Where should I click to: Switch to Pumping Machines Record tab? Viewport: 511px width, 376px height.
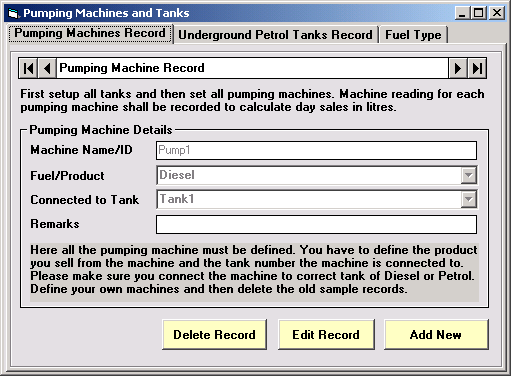coord(90,33)
